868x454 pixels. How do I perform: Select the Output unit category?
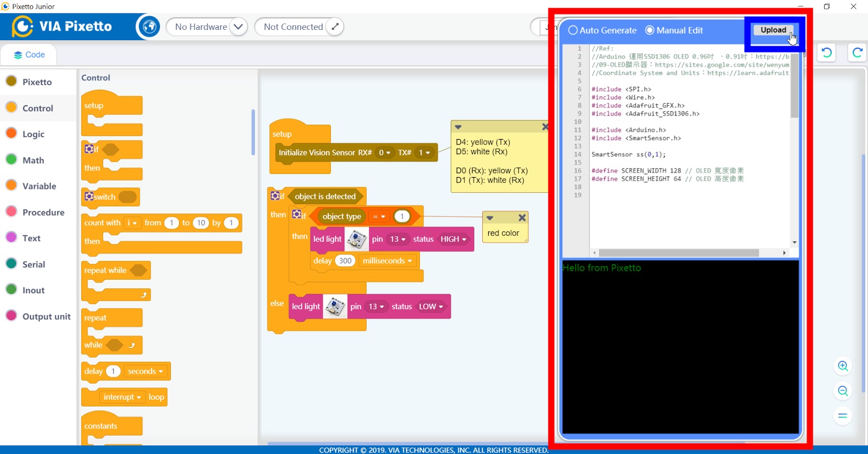47,316
